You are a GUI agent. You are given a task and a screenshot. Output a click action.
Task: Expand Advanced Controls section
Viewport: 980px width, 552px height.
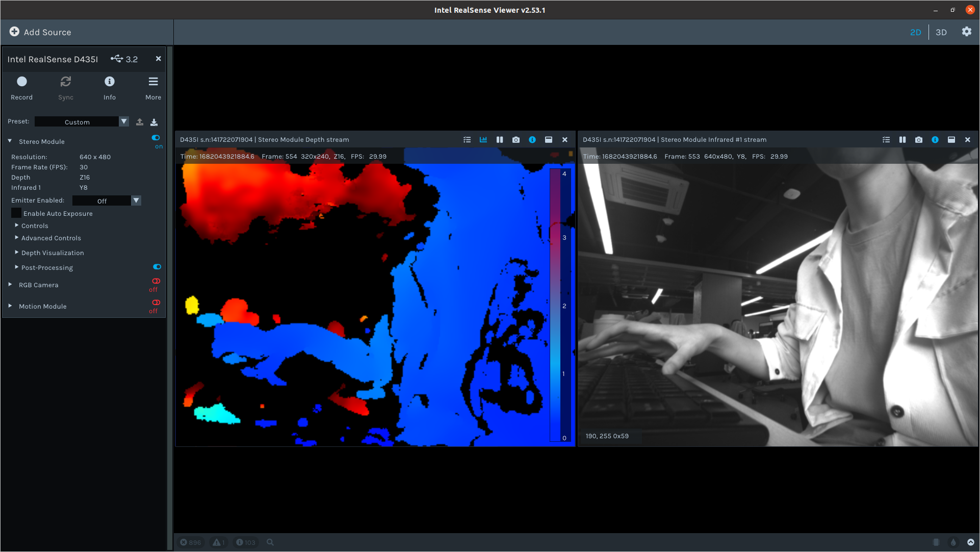[x=16, y=237]
